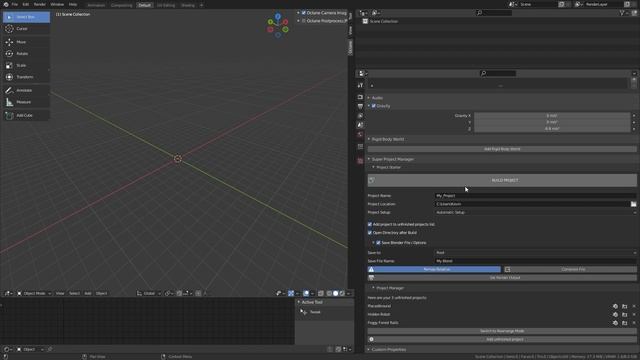Open the Window menu

click(x=57, y=4)
